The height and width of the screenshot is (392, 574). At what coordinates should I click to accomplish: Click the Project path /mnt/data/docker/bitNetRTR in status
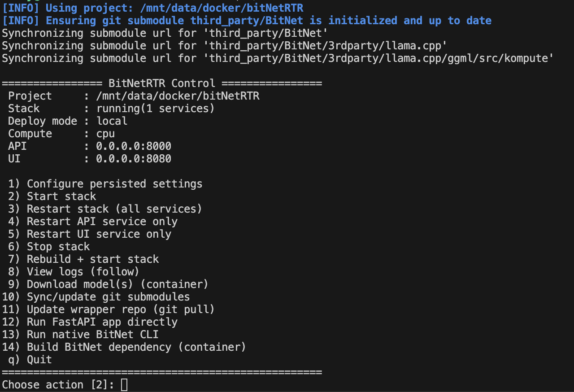[x=178, y=96]
